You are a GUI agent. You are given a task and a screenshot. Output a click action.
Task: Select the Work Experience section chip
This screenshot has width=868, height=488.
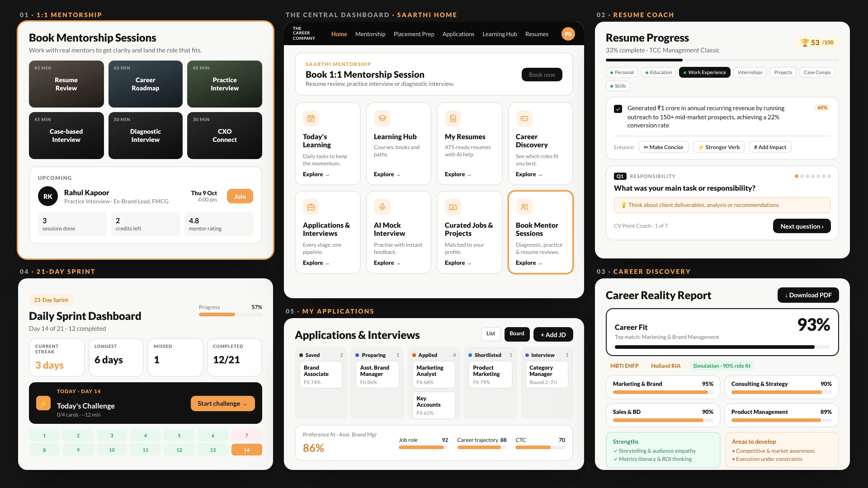(x=704, y=72)
